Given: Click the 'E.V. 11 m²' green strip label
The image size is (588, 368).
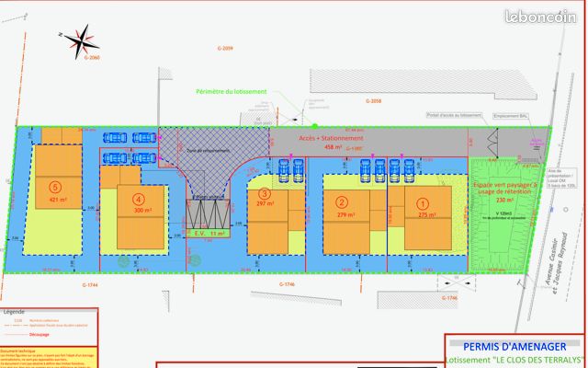Looking at the screenshot, I should coord(209,234).
